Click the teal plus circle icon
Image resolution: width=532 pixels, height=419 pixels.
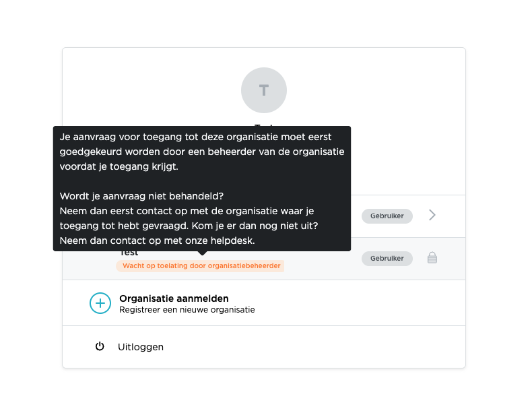pos(100,303)
